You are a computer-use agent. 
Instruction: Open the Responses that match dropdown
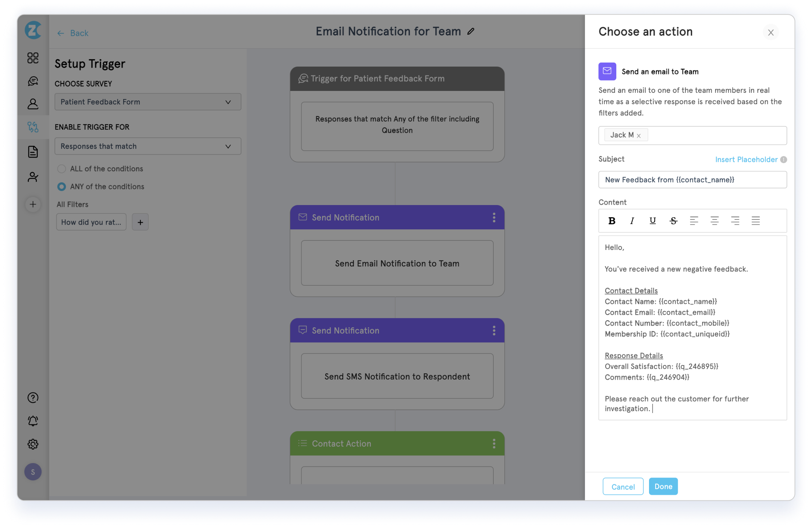point(148,146)
